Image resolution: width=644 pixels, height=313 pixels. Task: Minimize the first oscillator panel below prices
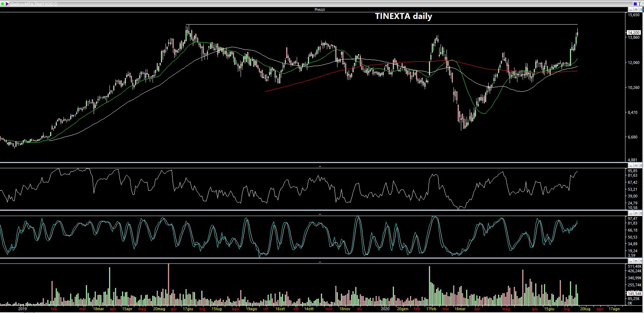tap(631, 165)
